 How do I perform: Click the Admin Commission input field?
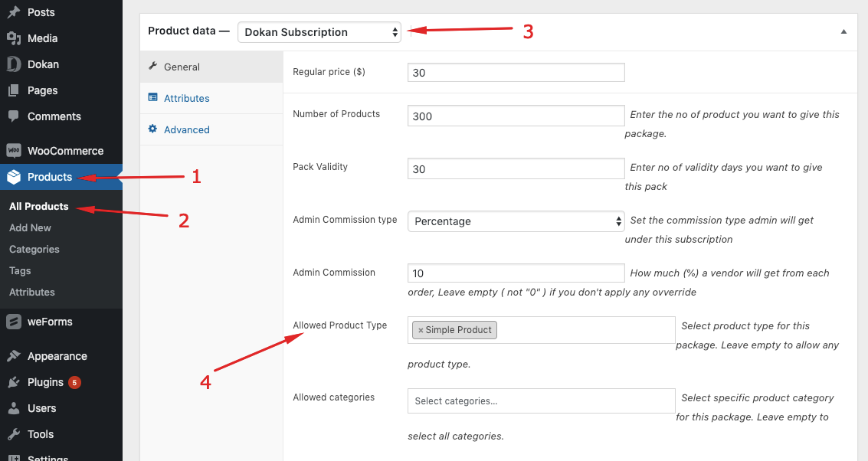coord(516,273)
